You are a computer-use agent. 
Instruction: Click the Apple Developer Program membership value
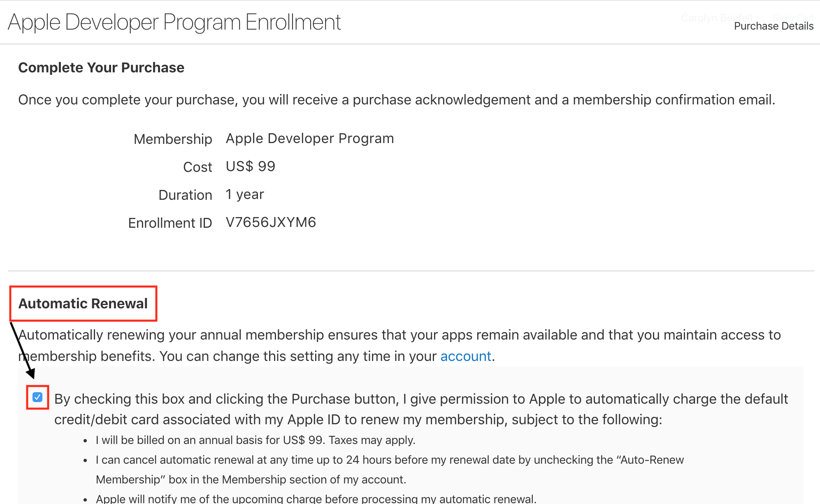point(310,139)
